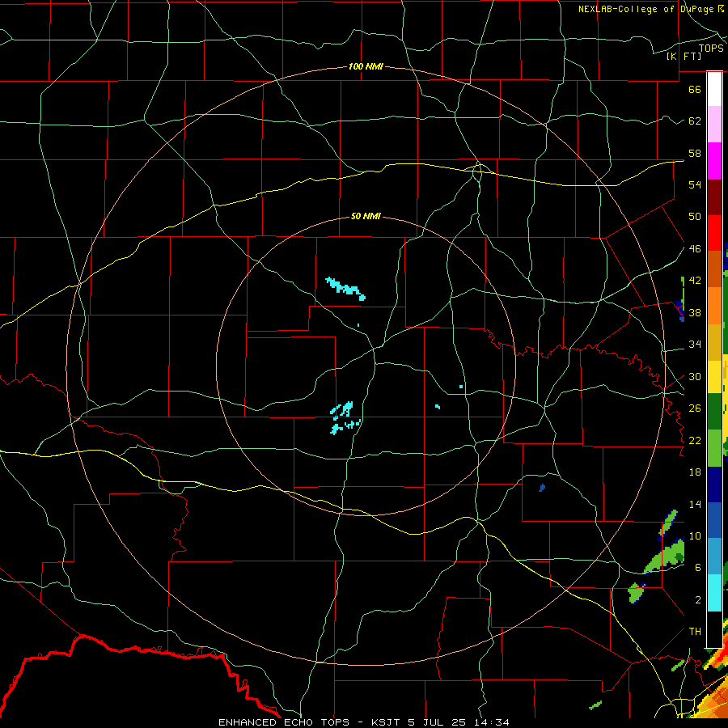The width and height of the screenshot is (728, 728).
Task: Click the 50 legend value
Action: (695, 216)
